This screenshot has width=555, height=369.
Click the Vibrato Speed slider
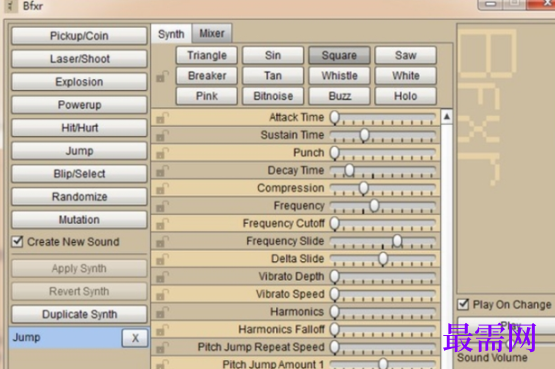(383, 295)
